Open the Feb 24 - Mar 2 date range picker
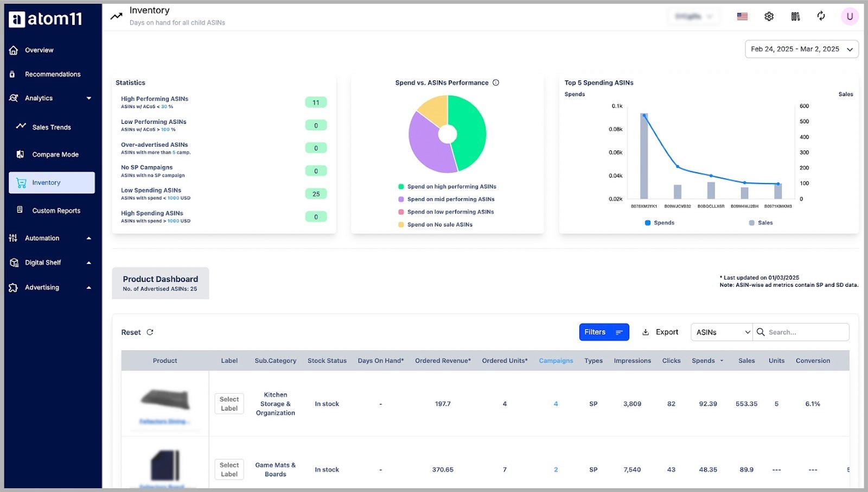 pyautogui.click(x=801, y=49)
